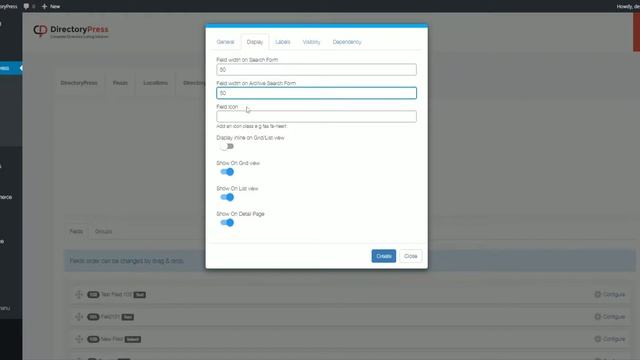This screenshot has width=640, height=360.
Task: Open the Fields tab in the top page navigation
Action: pyautogui.click(x=120, y=83)
